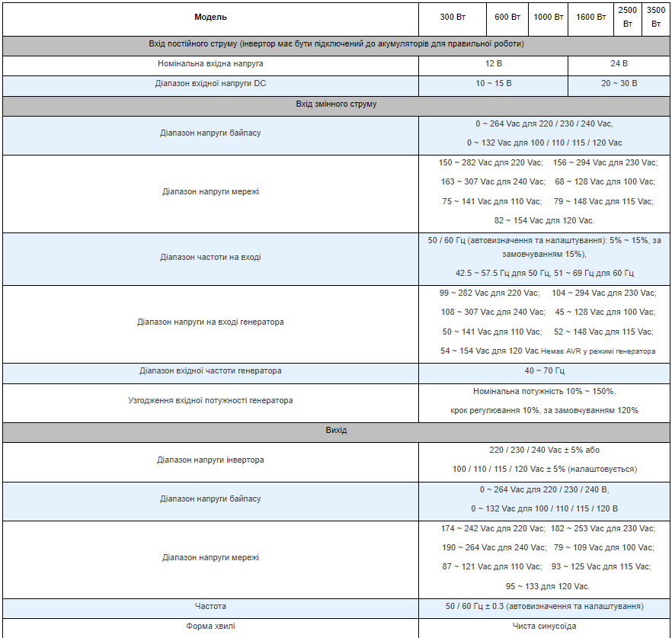The height and width of the screenshot is (638, 672).
Task: Select the 'Діапазон напруги інвертора' row label
Action: (210, 460)
